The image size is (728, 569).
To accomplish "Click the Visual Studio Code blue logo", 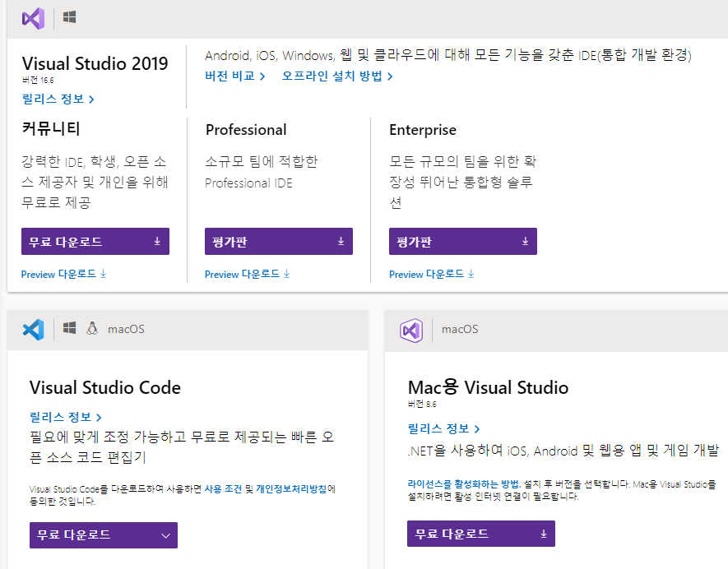I will [x=34, y=330].
